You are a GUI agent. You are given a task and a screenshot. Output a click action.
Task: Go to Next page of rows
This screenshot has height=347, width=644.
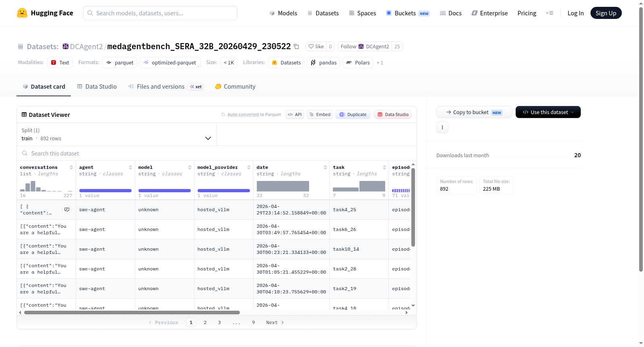coord(275,322)
